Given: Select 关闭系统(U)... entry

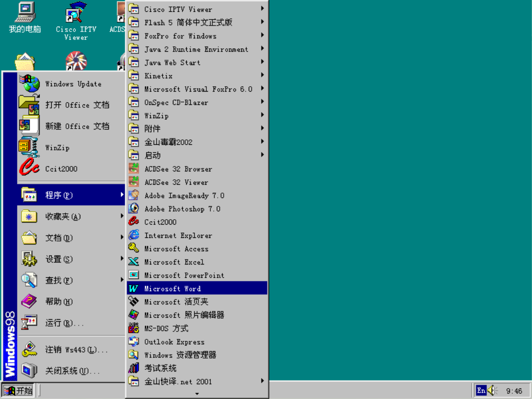Looking at the screenshot, I should [71, 370].
